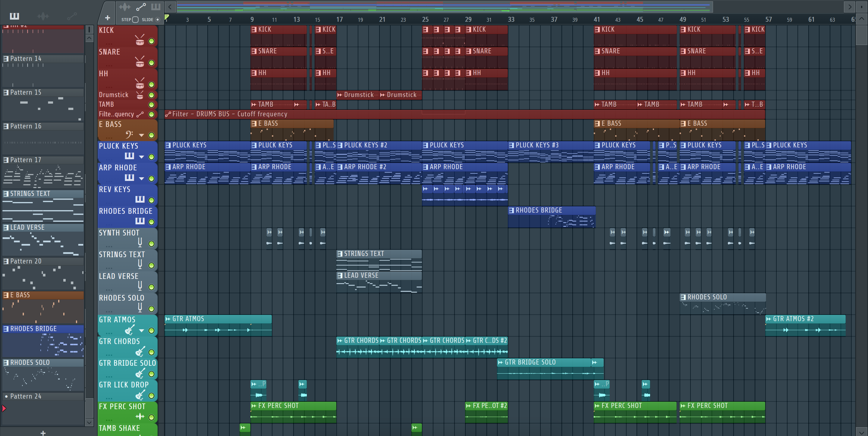Screen dimensions: 868x436
Task: Click the E BASS bass clef icon
Action: (x=129, y=135)
